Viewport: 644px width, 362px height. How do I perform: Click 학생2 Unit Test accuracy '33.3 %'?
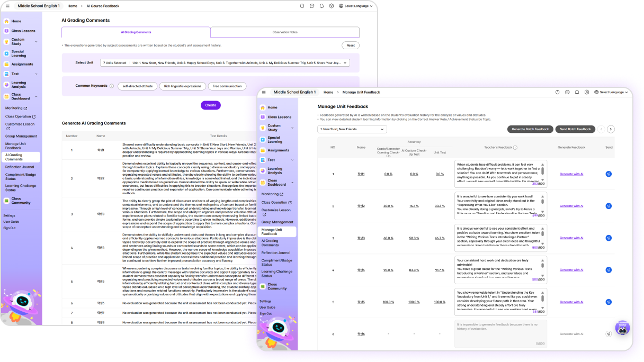point(440,206)
